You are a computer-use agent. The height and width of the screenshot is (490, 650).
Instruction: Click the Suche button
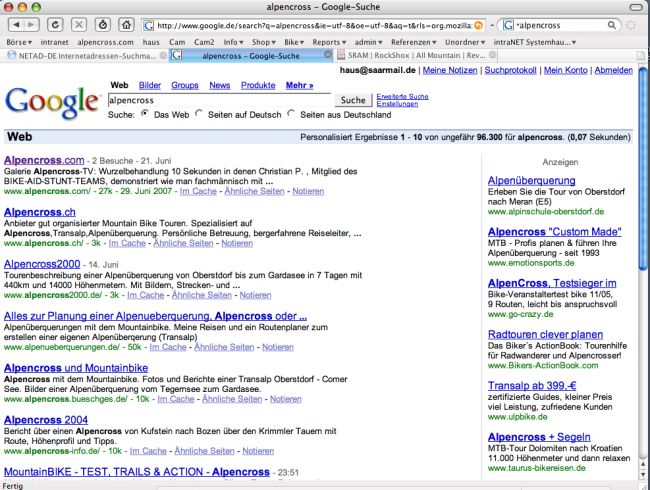pos(353,100)
